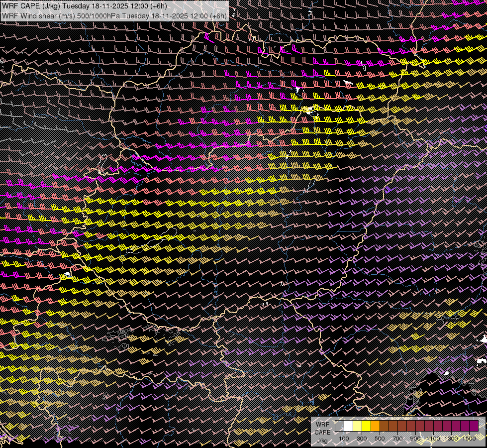487x448 pixels.
Task: Select the bright yellow swatch in the CAPE legend
Action: point(367,426)
